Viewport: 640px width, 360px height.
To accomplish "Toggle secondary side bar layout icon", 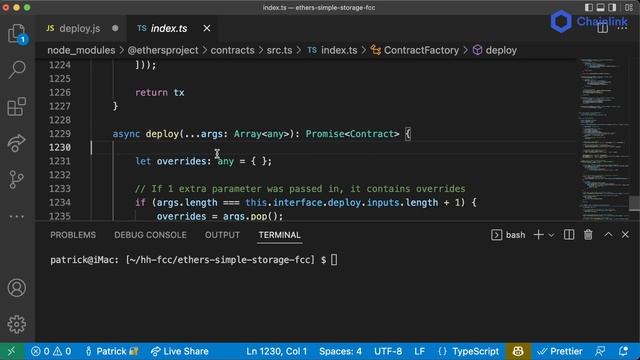I will (x=612, y=7).
